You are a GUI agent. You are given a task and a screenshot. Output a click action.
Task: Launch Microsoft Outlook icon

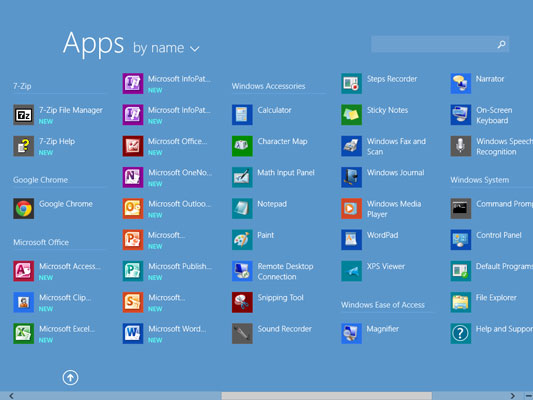tap(133, 209)
